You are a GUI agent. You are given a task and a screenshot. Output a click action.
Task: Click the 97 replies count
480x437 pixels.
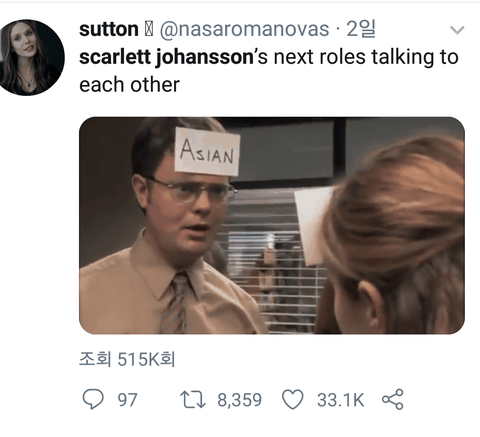pyautogui.click(x=127, y=400)
